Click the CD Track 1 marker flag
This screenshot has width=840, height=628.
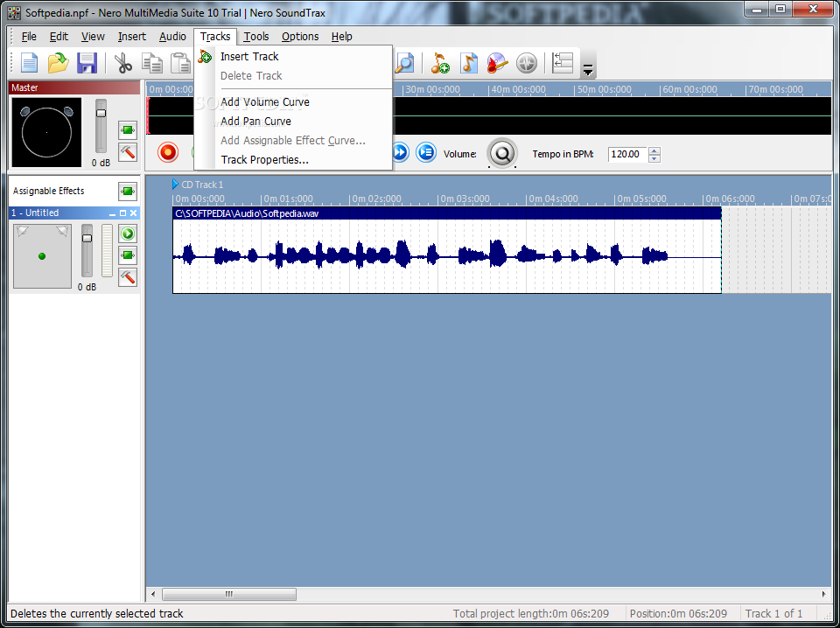point(176,185)
